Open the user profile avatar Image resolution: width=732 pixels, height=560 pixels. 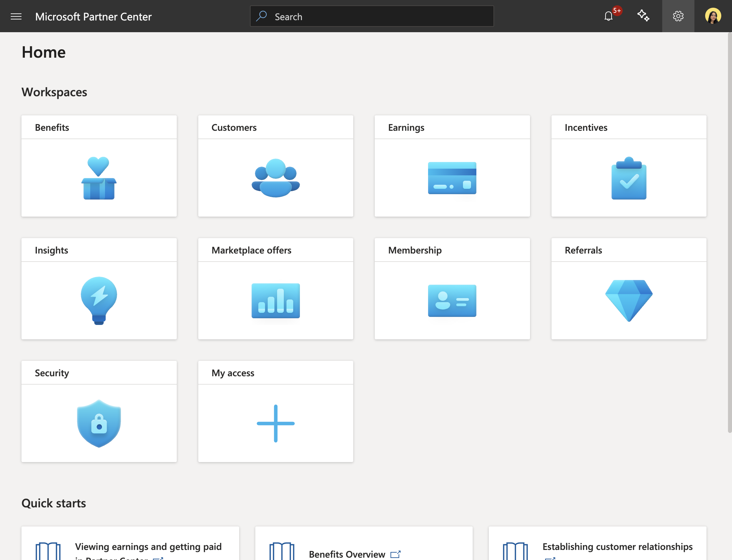click(713, 16)
